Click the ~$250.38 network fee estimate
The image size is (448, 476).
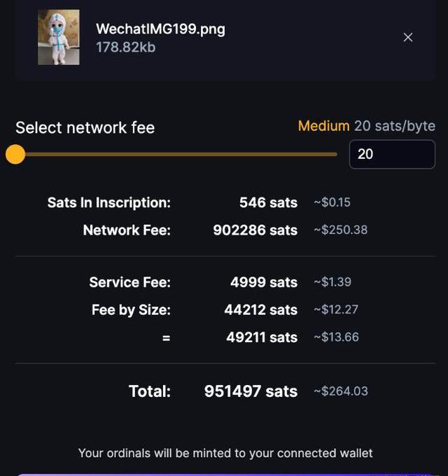(x=340, y=230)
